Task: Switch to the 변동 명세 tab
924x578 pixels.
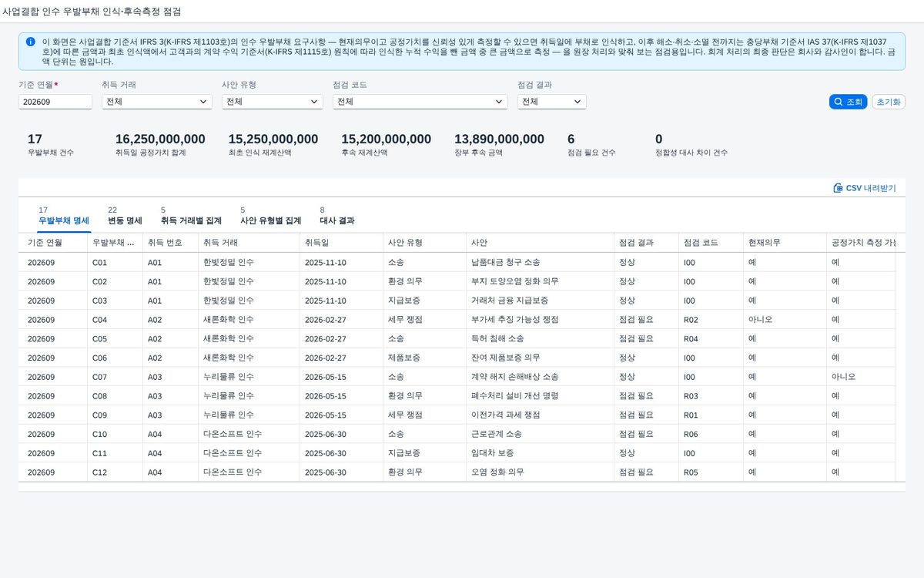Action: [x=125, y=216]
